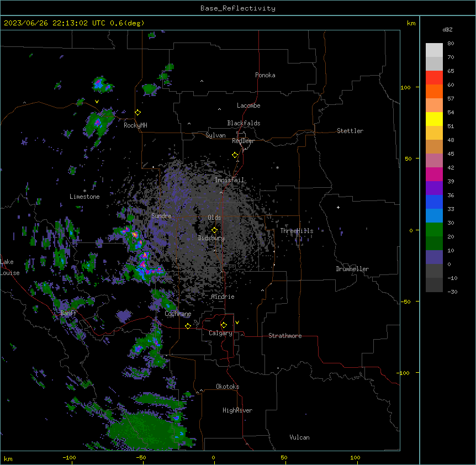Click the Okotoks label
Screen dimensions: 476x465
(x=228, y=387)
